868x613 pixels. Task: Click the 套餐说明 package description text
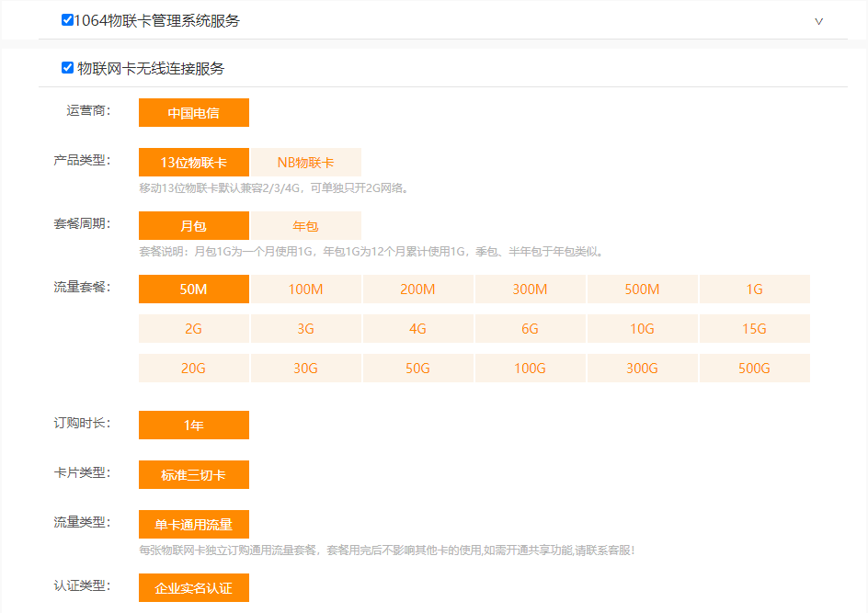click(x=371, y=252)
